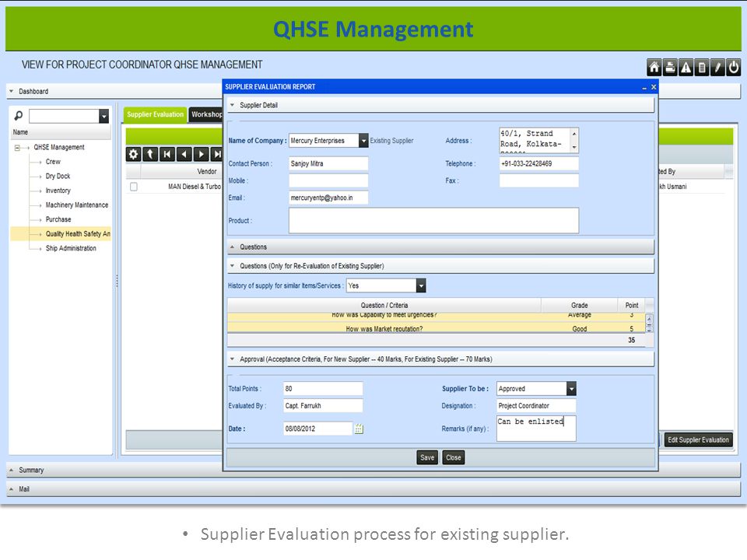Select the 'How was Market reputation?' row
This screenshot has width=747, height=560.
pyautogui.click(x=436, y=328)
